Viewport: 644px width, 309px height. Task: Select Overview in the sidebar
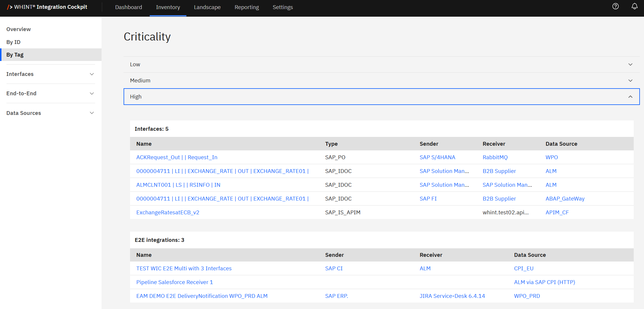tap(18, 29)
